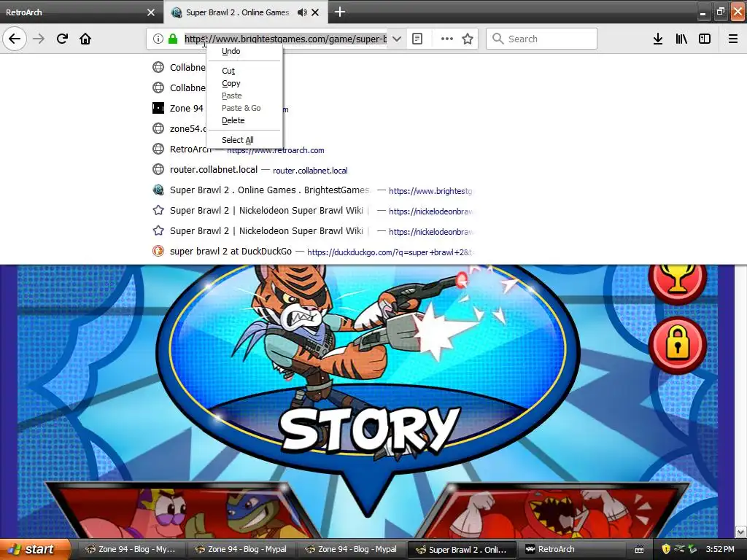Choose Select All in the context menu

245,140
